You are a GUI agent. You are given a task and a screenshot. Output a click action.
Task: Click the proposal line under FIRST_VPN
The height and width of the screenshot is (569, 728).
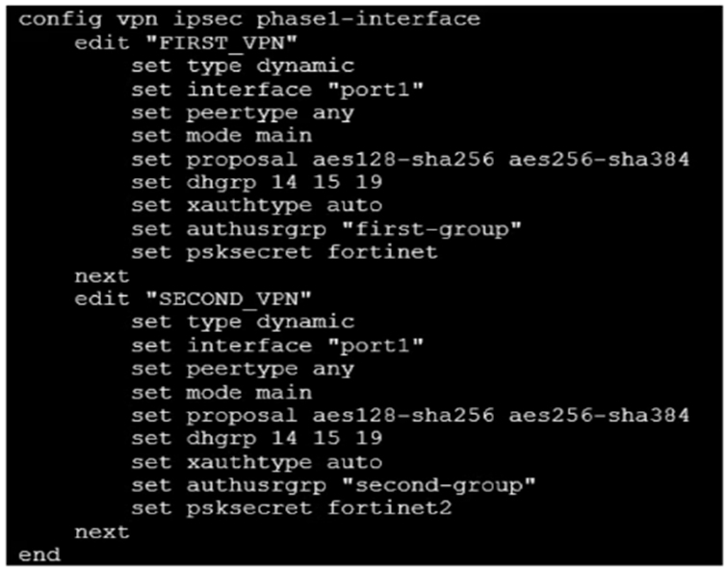pyautogui.click(x=410, y=160)
